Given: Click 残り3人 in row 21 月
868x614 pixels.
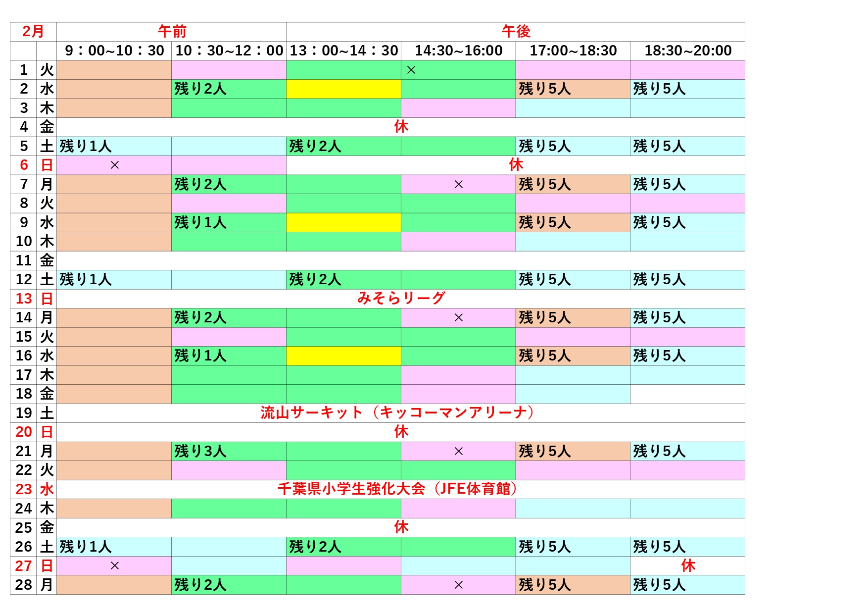Looking at the screenshot, I should tap(200, 451).
